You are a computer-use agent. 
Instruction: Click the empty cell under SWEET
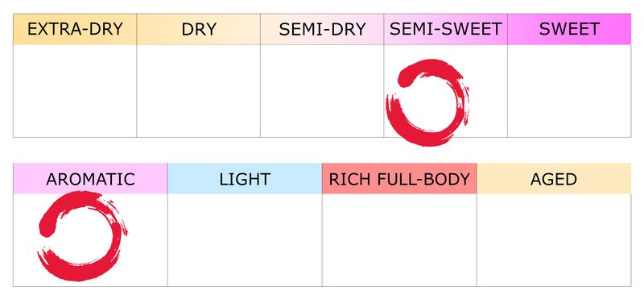click(569, 91)
